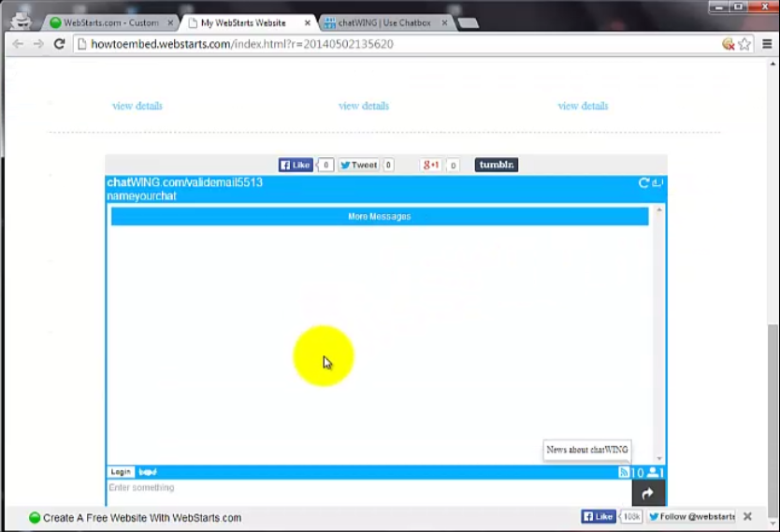Screen dimensions: 780x532
Task: Close the chatWING tab
Action: pos(445,22)
